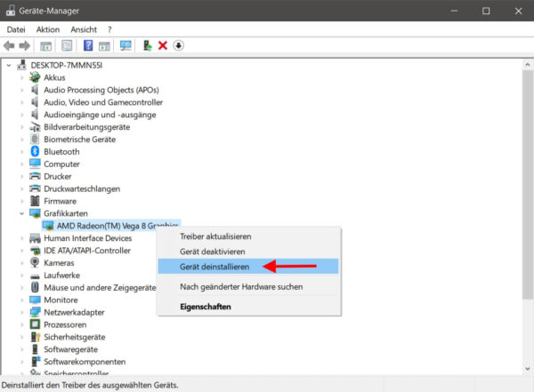Select Audioeingänge und -ausgänge row

coord(100,115)
